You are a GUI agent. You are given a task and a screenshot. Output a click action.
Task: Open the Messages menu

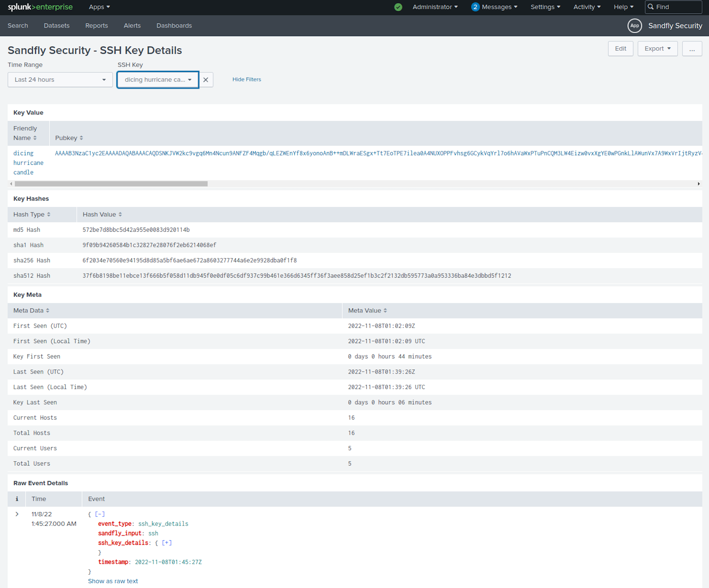click(499, 7)
